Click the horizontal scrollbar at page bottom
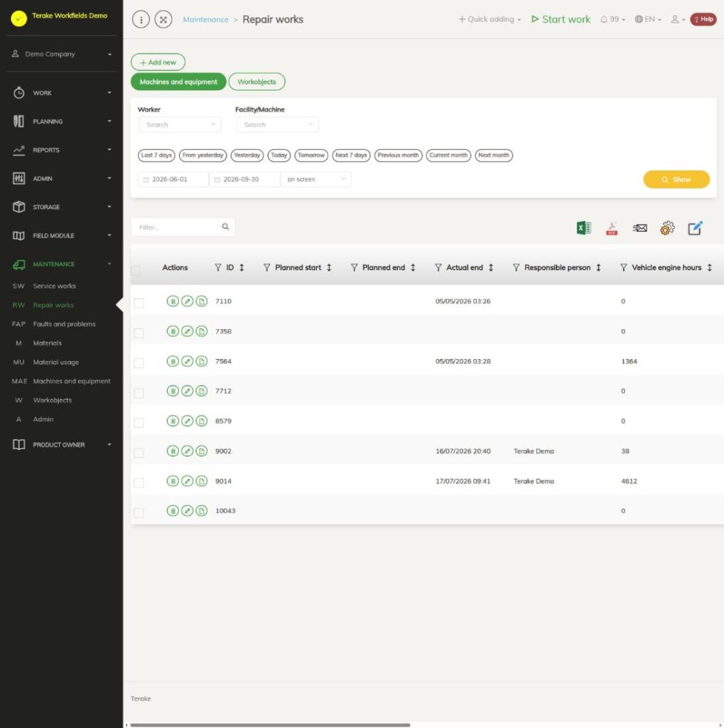Viewport: 724px width, 728px height. [x=270, y=724]
